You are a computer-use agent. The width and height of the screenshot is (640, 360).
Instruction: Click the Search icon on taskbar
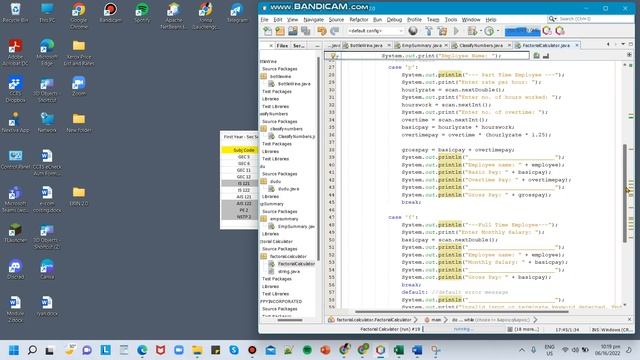click(32, 350)
